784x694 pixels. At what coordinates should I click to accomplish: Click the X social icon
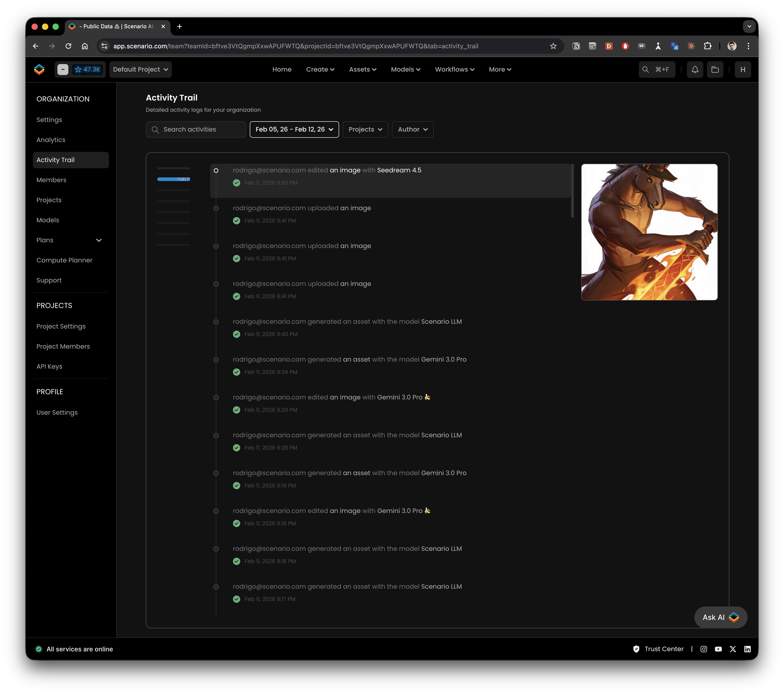point(732,649)
